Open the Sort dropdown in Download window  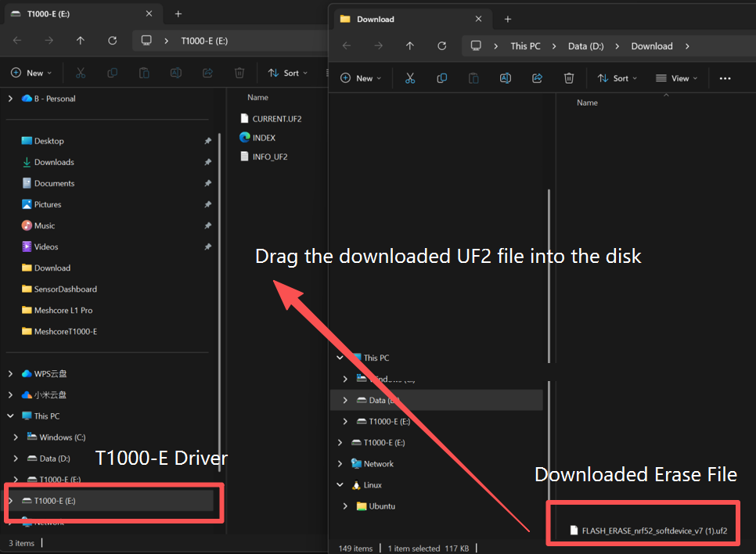(x=617, y=78)
